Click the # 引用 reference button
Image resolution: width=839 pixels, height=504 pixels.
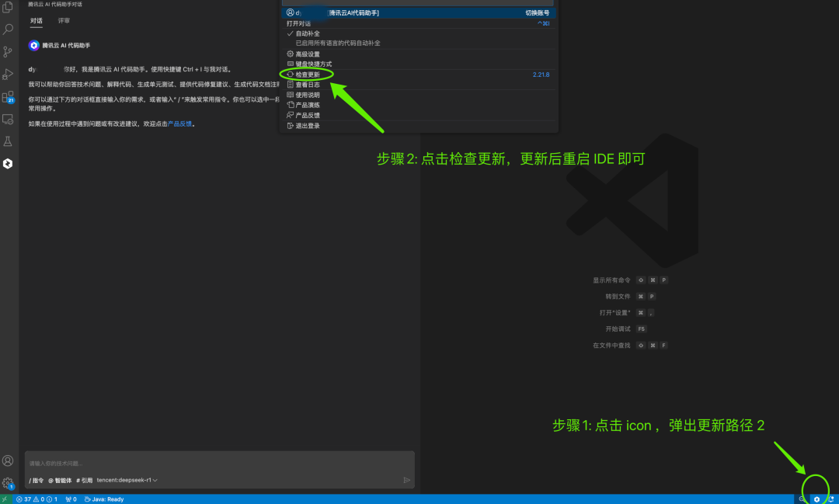85,481
